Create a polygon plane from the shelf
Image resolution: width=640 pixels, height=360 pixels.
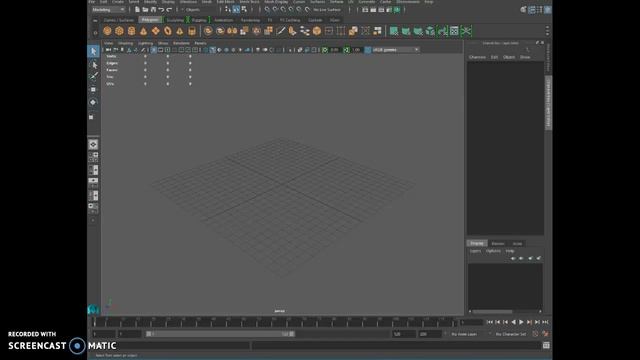156,31
